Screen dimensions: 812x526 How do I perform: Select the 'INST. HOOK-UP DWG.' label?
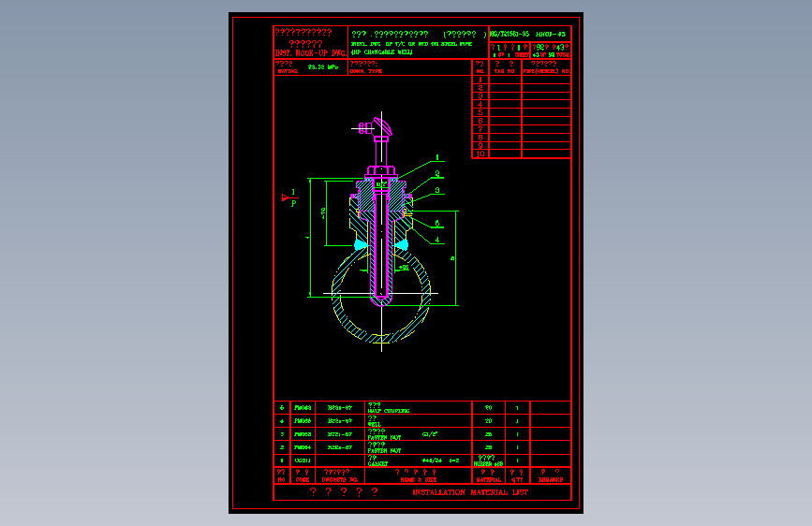[311, 53]
